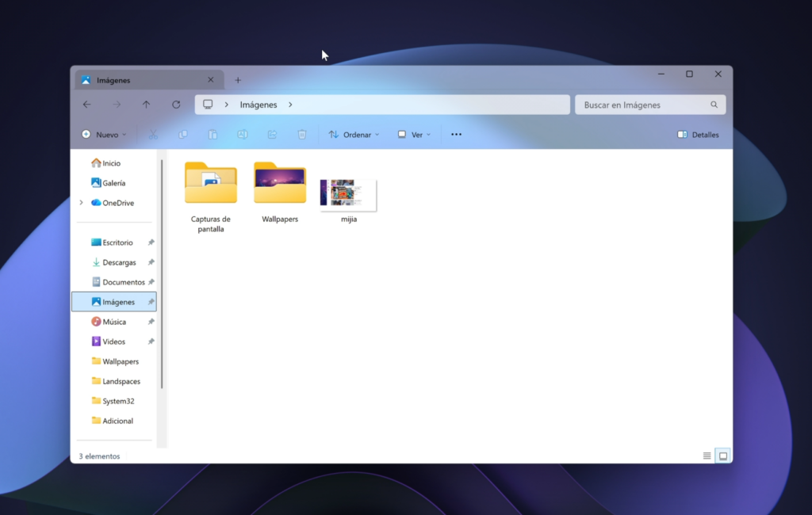Click the Share icon in toolbar
The width and height of the screenshot is (812, 515).
tap(272, 135)
